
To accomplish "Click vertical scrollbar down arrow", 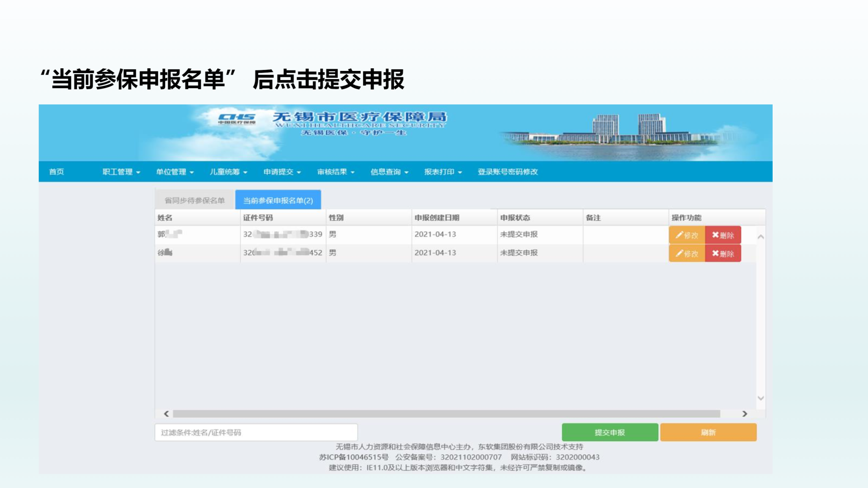I will 761,398.
